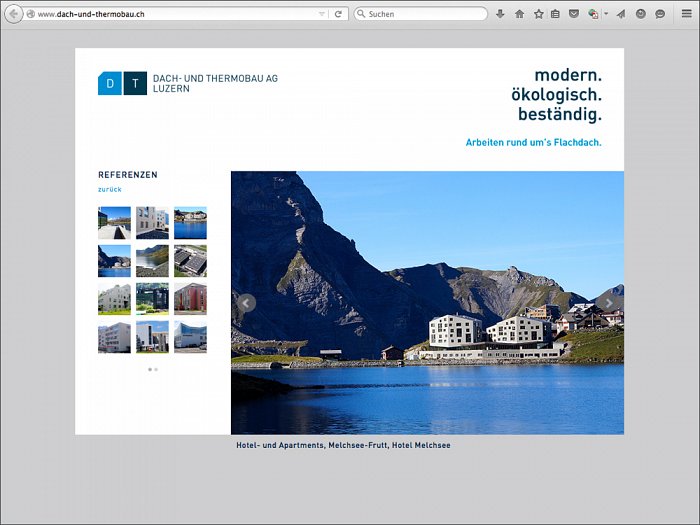Switch to second thumbnail page dot
The image size is (700, 525).
[x=156, y=369]
